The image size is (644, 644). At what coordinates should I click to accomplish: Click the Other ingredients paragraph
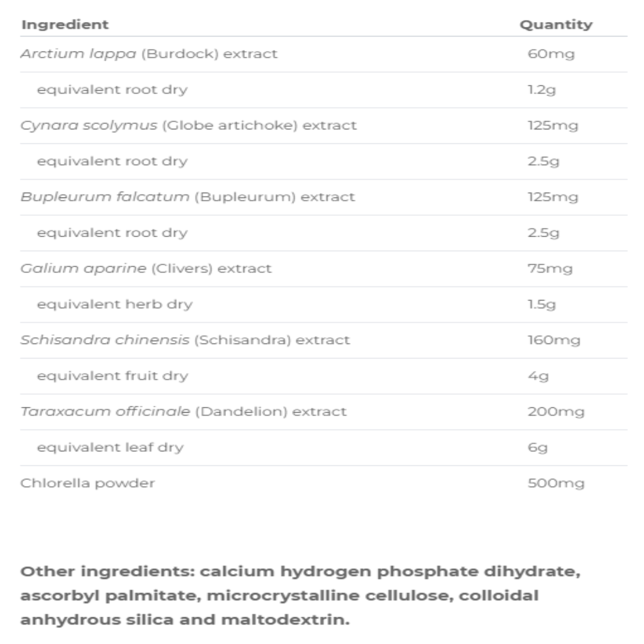(300, 595)
